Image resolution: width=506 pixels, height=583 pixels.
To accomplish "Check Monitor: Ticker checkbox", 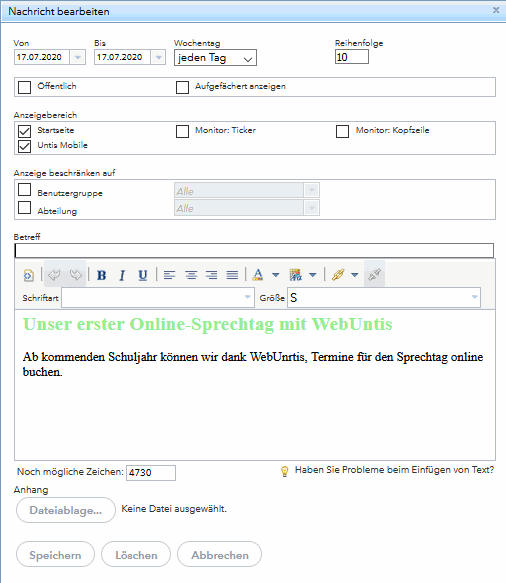I will [182, 131].
